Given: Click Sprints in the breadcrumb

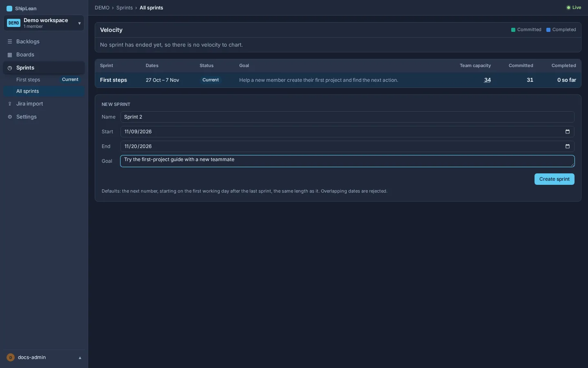Looking at the screenshot, I should point(125,8).
